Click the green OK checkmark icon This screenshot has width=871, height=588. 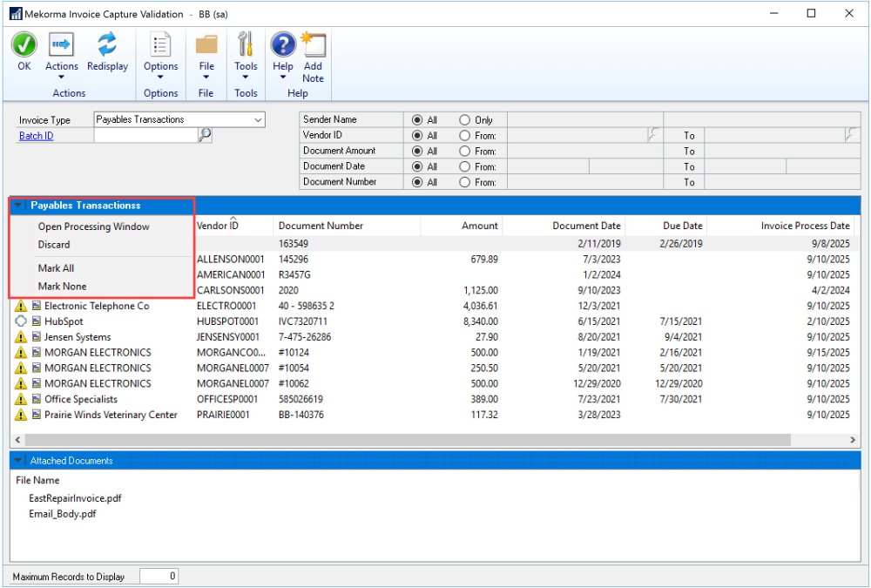pos(24,44)
